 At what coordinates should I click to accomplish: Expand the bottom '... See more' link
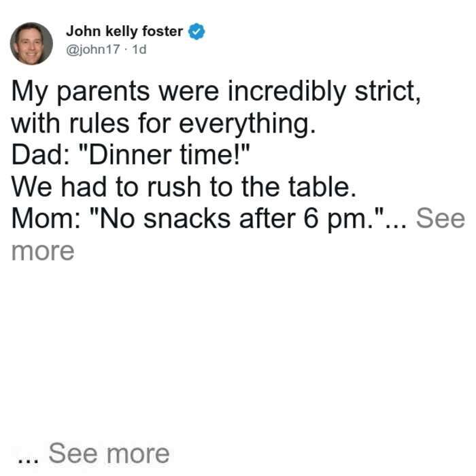(x=93, y=454)
